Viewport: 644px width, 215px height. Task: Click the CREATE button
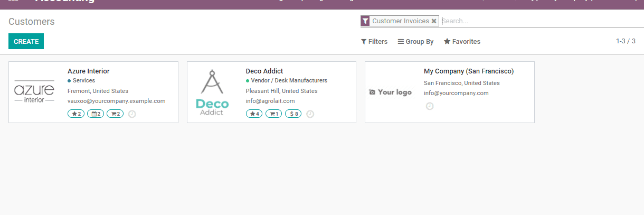point(26,41)
